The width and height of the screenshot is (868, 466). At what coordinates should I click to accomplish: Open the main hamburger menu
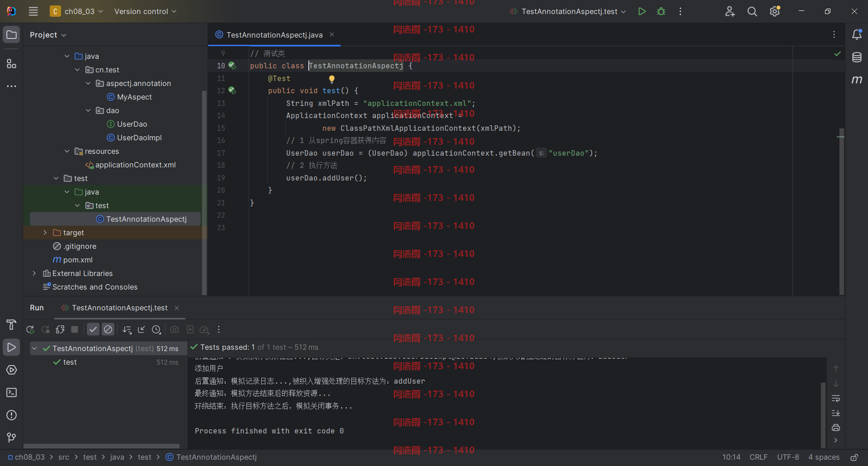(33, 11)
